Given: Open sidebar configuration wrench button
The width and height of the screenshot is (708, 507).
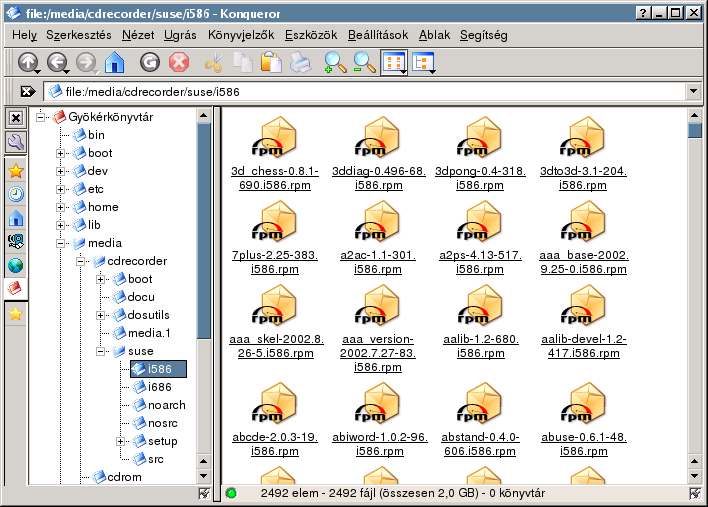Looking at the screenshot, I should pyautogui.click(x=16, y=143).
